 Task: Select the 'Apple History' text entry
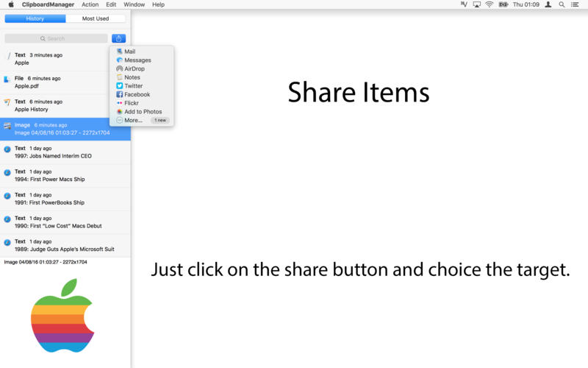pos(65,105)
